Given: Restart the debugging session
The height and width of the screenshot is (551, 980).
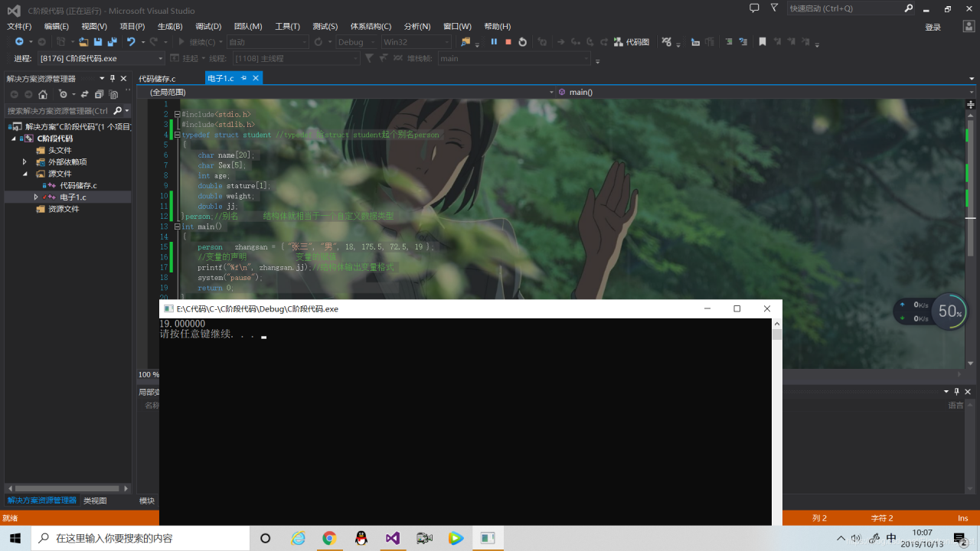Looking at the screenshot, I should pyautogui.click(x=523, y=42).
